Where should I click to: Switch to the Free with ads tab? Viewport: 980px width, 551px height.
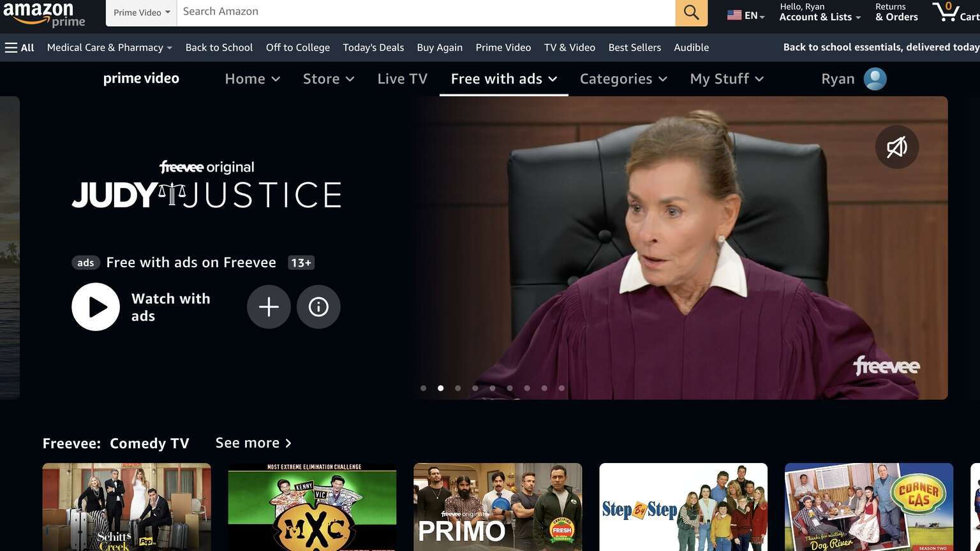click(x=503, y=78)
